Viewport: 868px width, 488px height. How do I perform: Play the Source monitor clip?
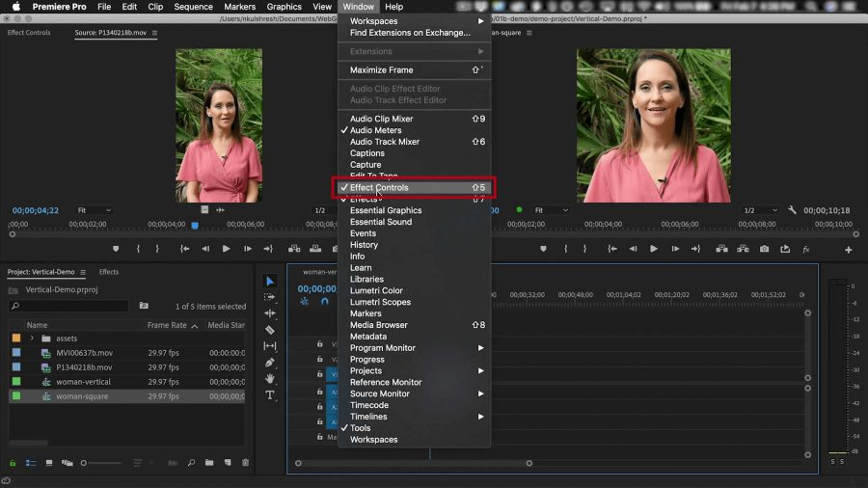227,249
